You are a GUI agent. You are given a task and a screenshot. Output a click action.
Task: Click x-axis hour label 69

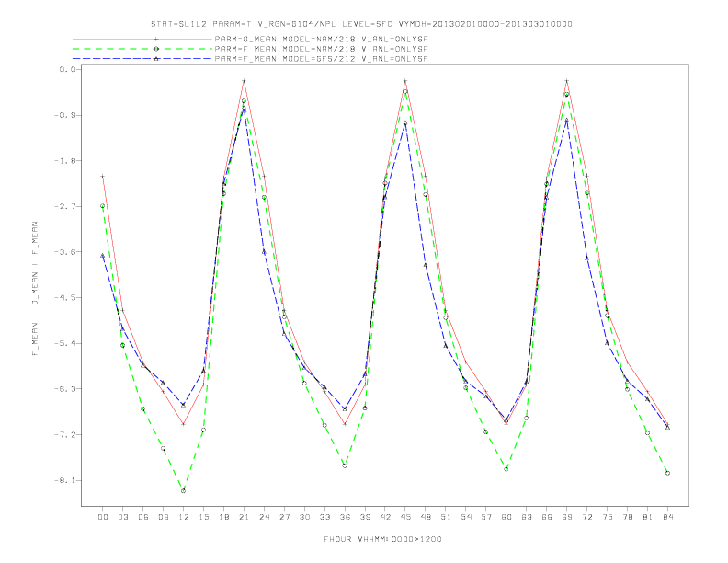tap(567, 517)
